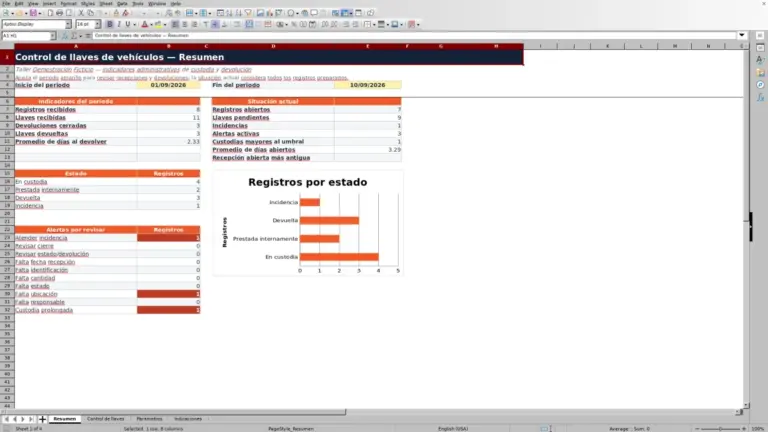Toggle Wrap text in formatting toolbar
The image size is (768, 432).
[237, 24]
